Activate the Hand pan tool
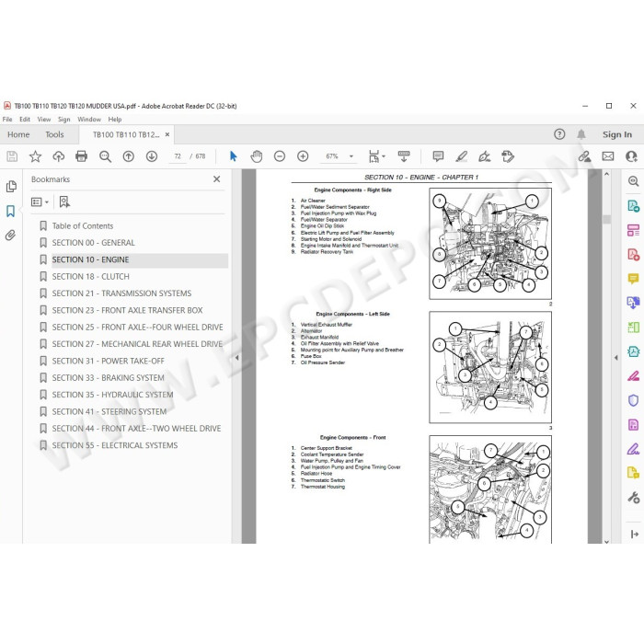The height and width of the screenshot is (644, 644). point(257,156)
